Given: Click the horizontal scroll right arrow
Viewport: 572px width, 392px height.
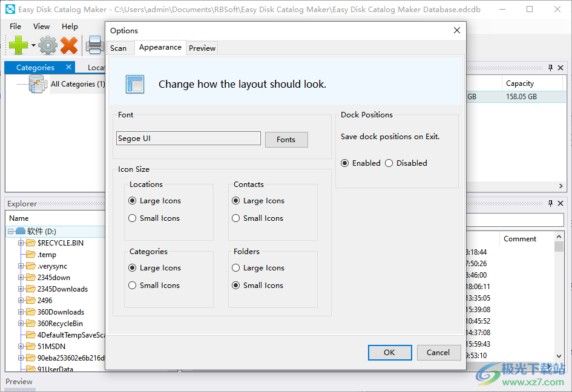Looking at the screenshot, I should 560,186.
